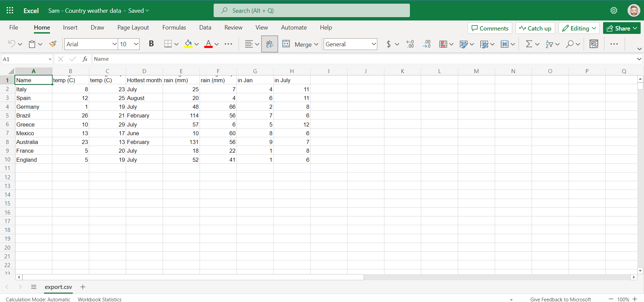Click the Decrease Decimal icon
The width and height of the screenshot is (644, 302).
click(427, 44)
